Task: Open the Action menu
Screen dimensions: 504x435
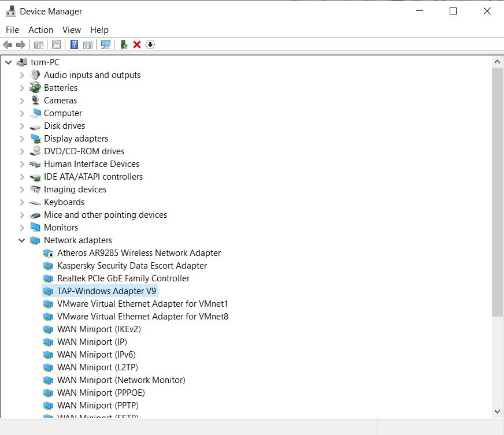Action: 40,29
